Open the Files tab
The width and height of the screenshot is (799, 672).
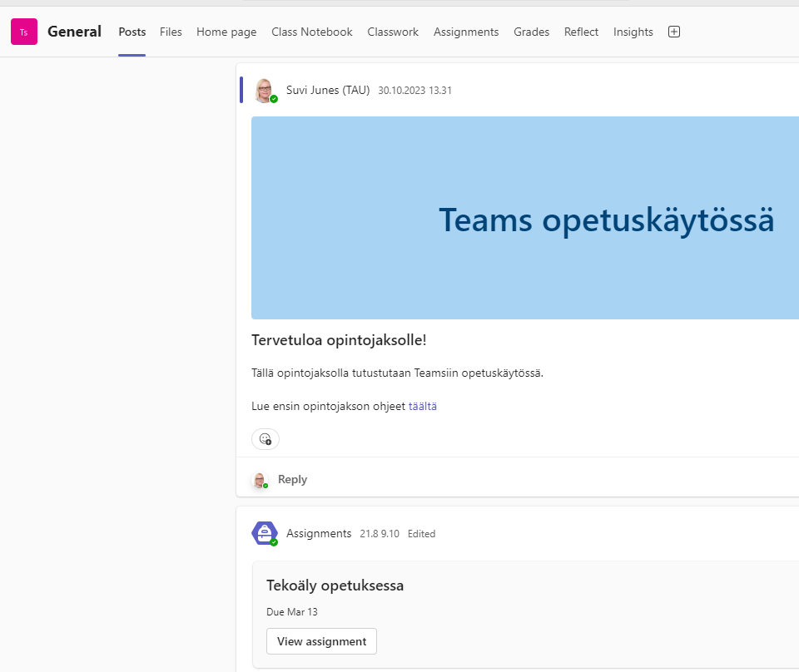pos(171,32)
